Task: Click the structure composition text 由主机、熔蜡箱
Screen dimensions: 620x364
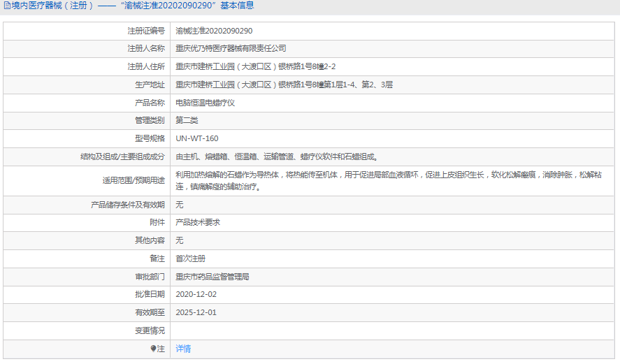Action: (277, 156)
